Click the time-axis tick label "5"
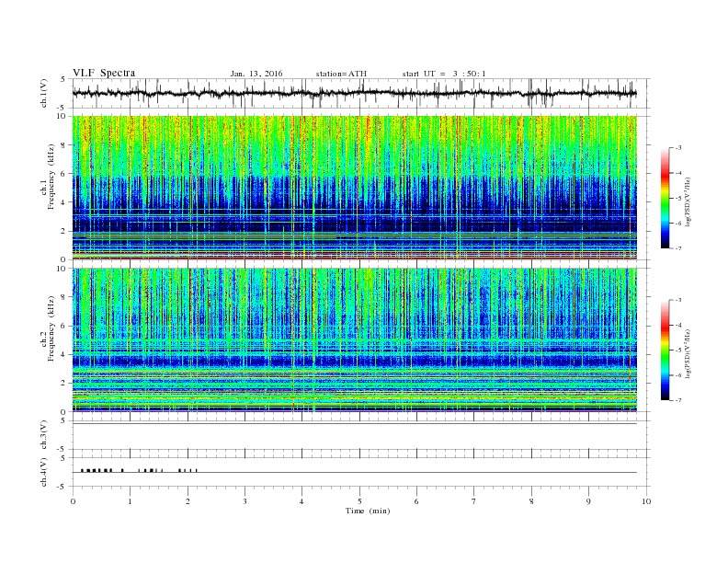 coord(359,501)
